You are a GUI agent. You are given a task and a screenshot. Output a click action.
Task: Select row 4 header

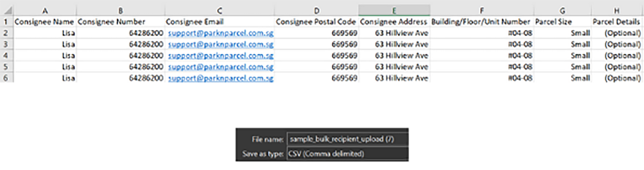pos(6,56)
